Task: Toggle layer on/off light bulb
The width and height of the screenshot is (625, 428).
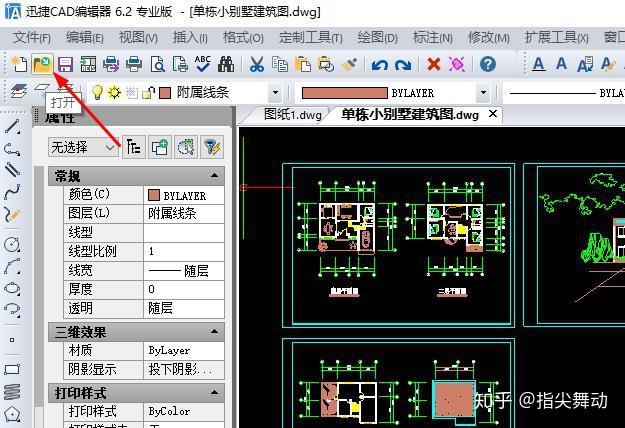Action: (97, 92)
